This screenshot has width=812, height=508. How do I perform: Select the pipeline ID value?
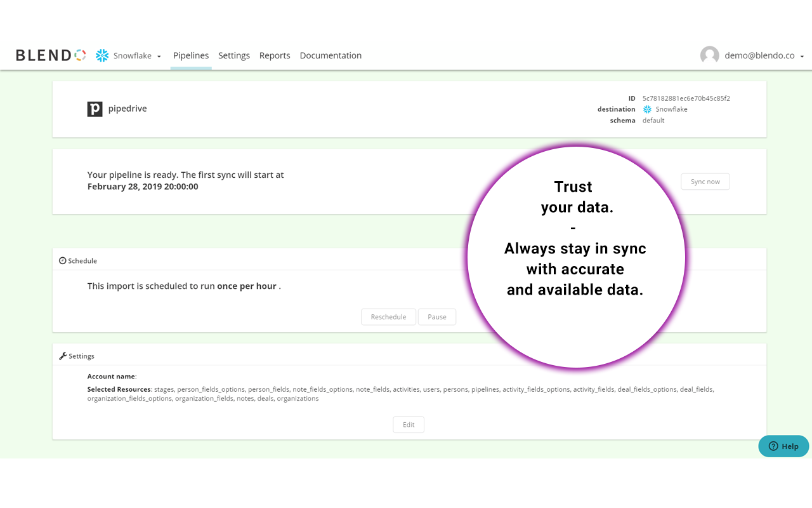(x=686, y=98)
